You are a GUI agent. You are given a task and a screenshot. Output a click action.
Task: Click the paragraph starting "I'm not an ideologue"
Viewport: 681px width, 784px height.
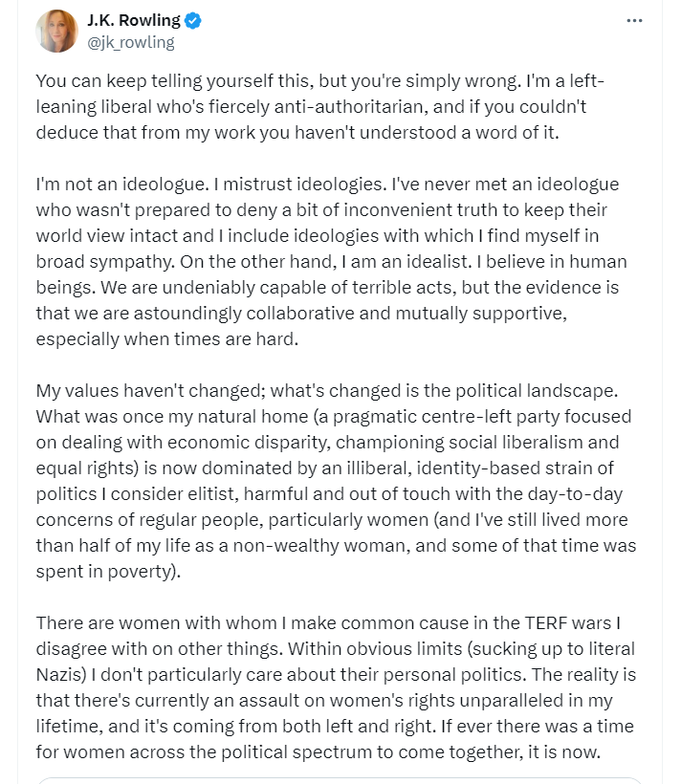331,262
